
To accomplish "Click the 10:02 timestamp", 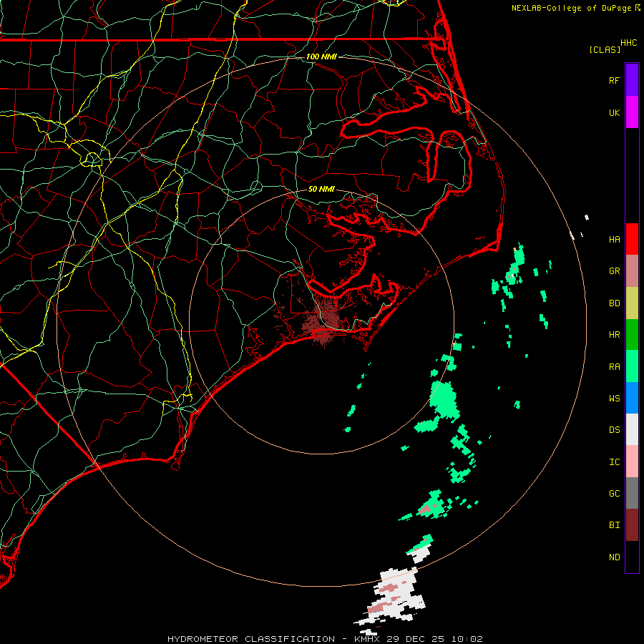I will pyautogui.click(x=467, y=639).
